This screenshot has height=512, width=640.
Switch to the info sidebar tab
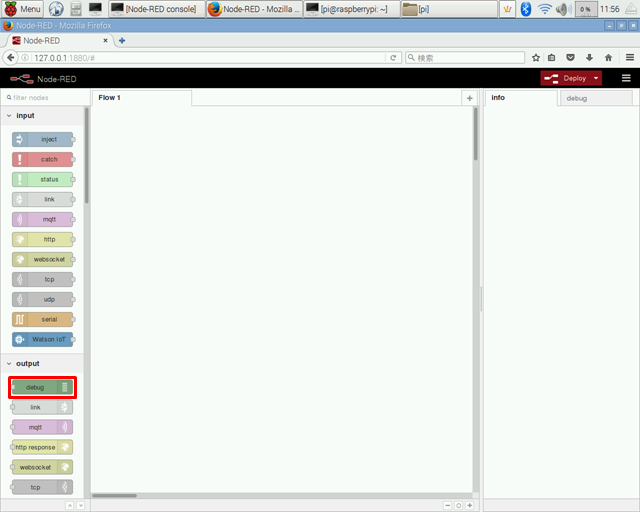tap(521, 98)
